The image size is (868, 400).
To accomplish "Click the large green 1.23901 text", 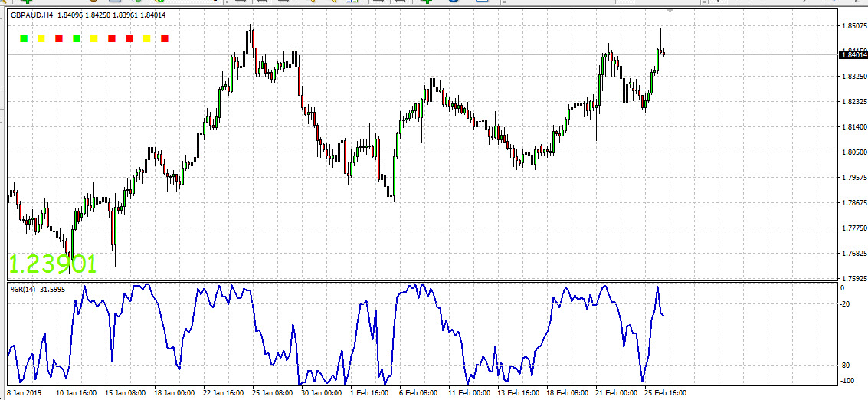I will (x=53, y=264).
